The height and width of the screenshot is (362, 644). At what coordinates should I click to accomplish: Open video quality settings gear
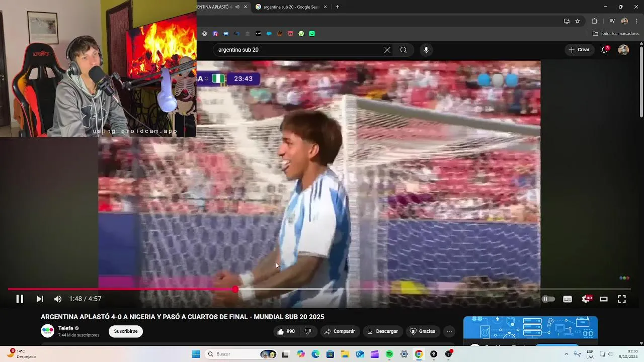[586, 299]
